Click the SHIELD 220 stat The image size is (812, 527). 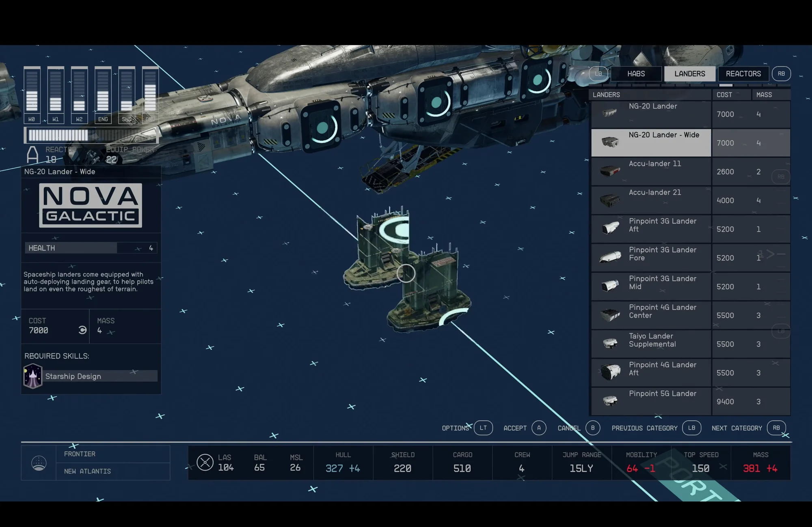pos(403,462)
